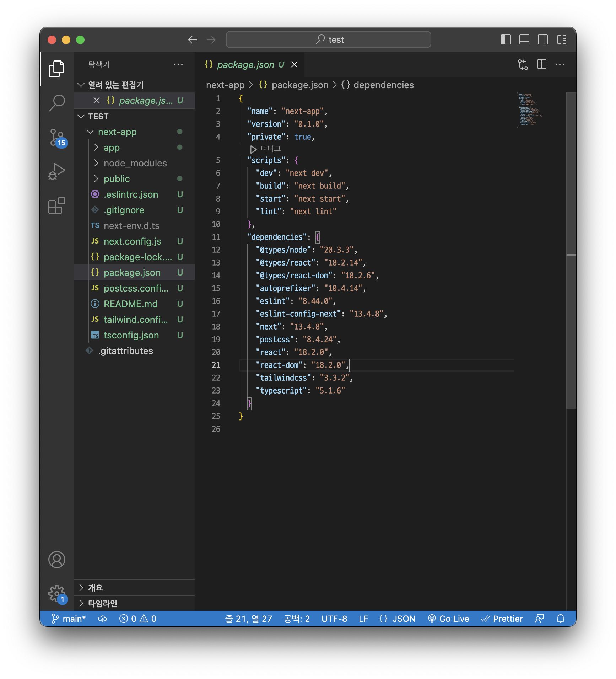Click next-app in the breadcrumb
616x679 pixels.
click(225, 85)
